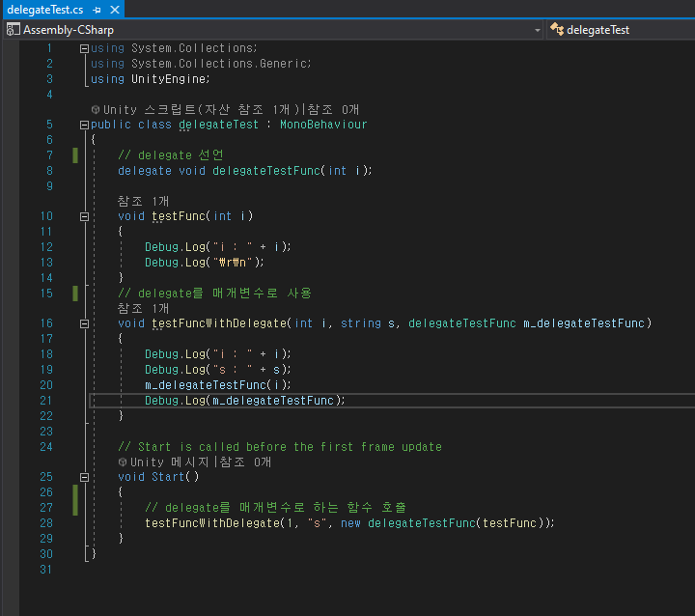Click the comment '// delegate 선언'
695x616 pixels.
[171, 155]
